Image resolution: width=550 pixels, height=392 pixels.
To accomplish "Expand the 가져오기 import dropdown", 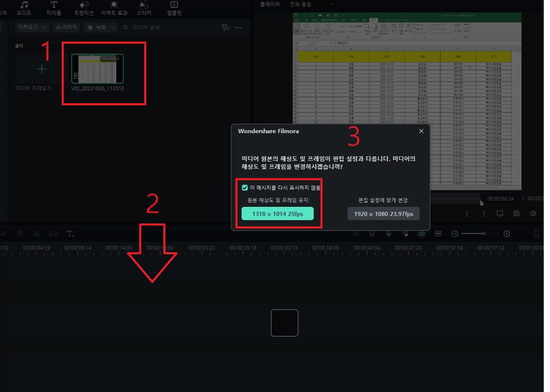I will point(33,27).
